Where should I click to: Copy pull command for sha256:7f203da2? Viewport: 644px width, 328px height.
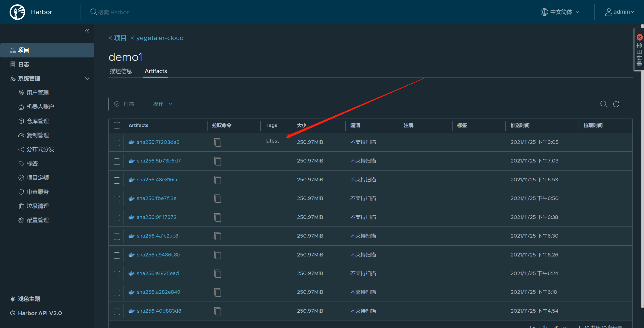click(x=218, y=142)
